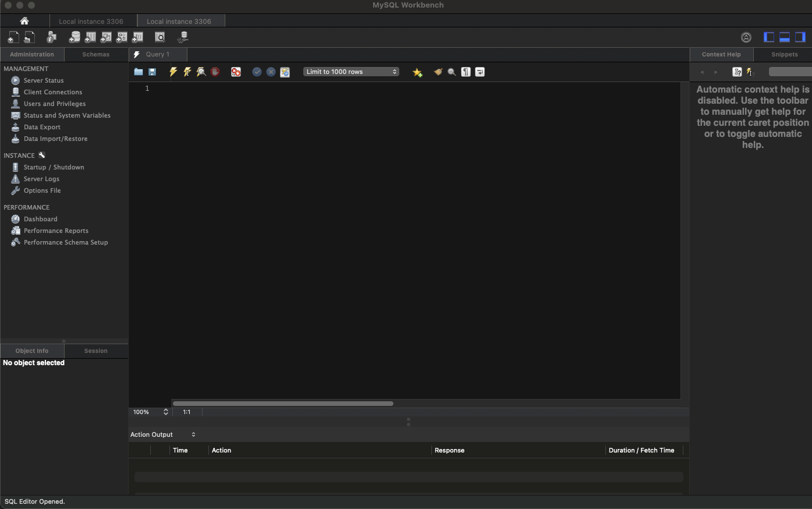Create a new SQL tab for queries
The width and height of the screenshot is (812, 509).
pos(13,37)
